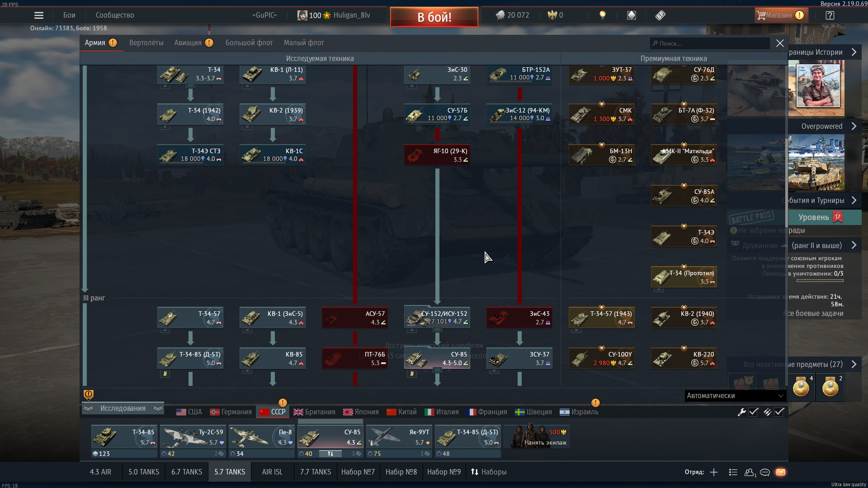Image resolution: width=868 pixels, height=488 pixels.
Task: Click the ammunition auto-refill icon
Action: pyautogui.click(x=767, y=412)
